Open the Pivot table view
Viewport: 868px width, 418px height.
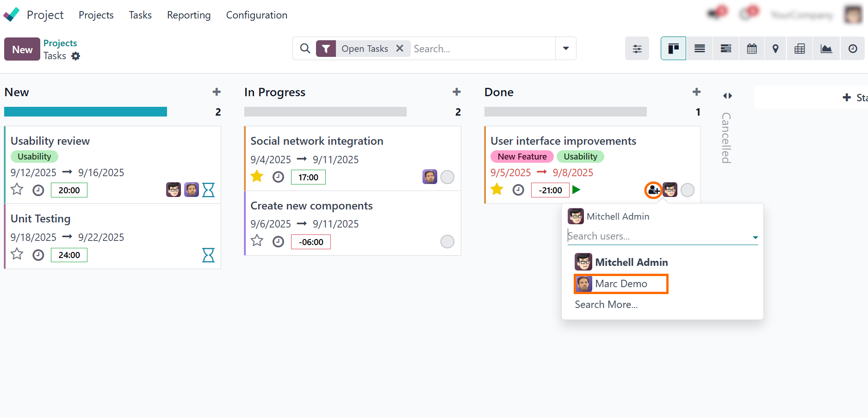click(x=800, y=48)
